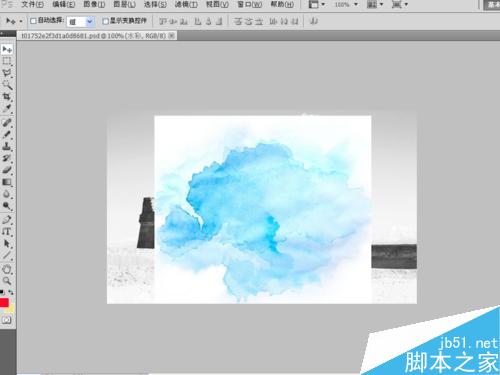Open the 窗口 menu
Image resolution: width=500 pixels, height=375 pixels.
(249, 4)
